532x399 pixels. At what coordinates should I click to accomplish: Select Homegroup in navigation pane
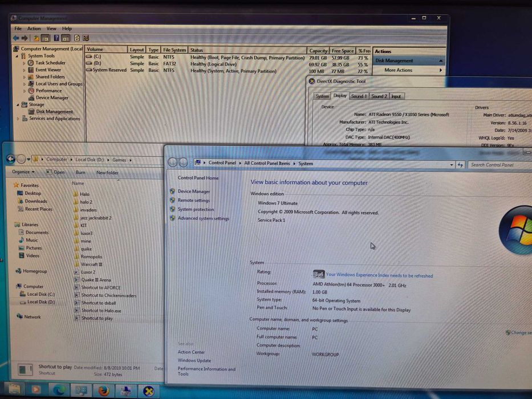tap(35, 271)
